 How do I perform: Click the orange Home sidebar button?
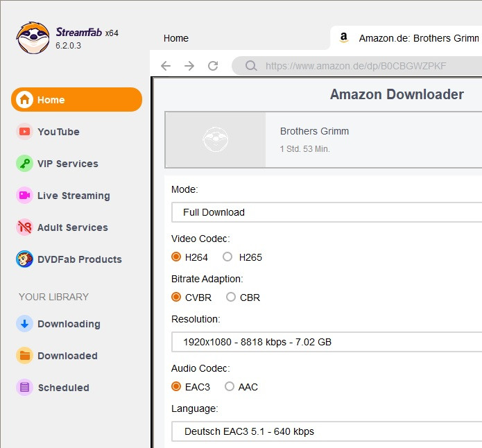tap(76, 100)
